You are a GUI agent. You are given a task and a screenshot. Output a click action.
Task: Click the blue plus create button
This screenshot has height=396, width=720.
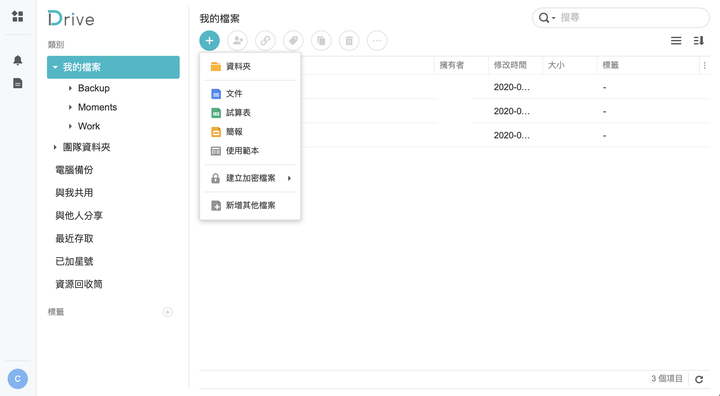[209, 41]
